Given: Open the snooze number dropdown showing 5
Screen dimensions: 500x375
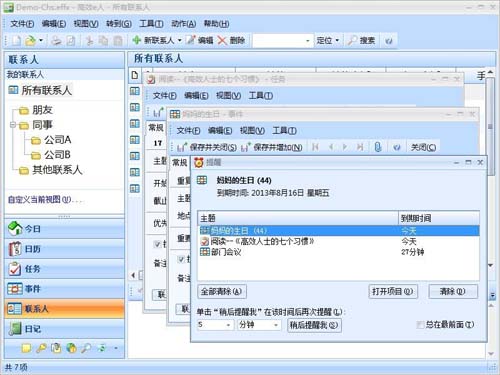Looking at the screenshot, I should pyautogui.click(x=228, y=325).
